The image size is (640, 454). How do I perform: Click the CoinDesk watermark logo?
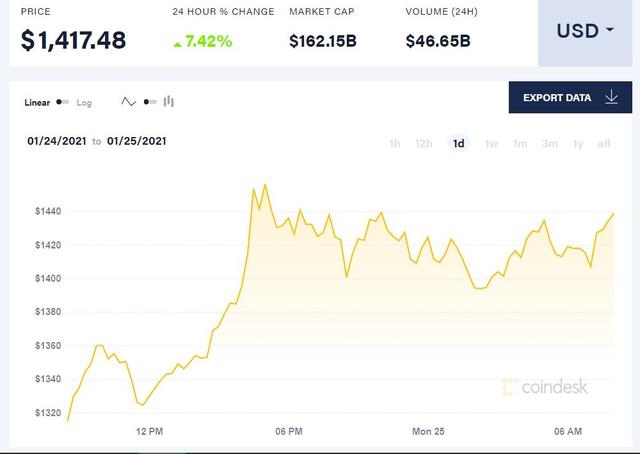(x=547, y=386)
